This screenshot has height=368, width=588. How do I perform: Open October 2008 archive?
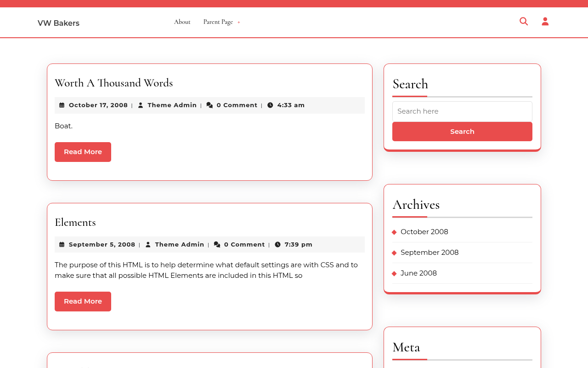(x=424, y=232)
